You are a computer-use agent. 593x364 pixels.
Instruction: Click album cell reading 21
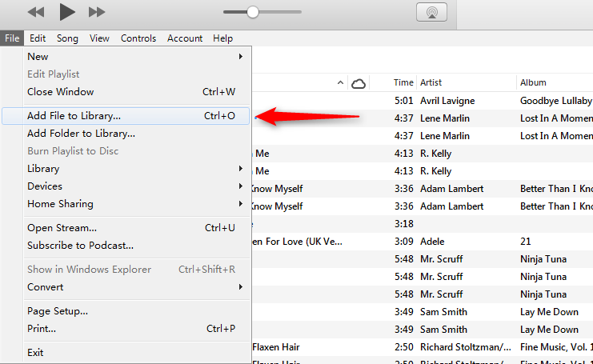525,242
